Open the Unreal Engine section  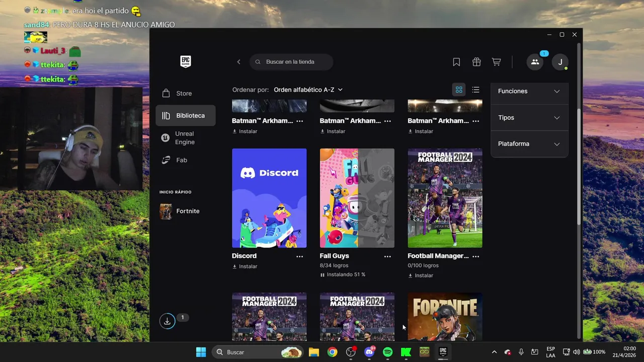coord(186,138)
